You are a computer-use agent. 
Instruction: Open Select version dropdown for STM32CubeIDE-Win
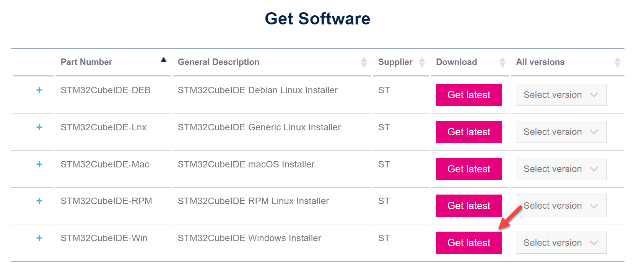click(561, 243)
